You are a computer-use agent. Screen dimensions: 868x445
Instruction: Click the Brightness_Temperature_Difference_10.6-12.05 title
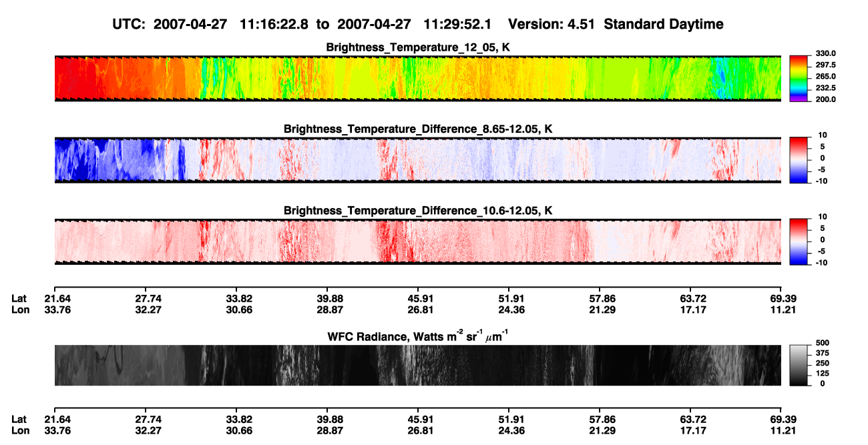(x=418, y=211)
